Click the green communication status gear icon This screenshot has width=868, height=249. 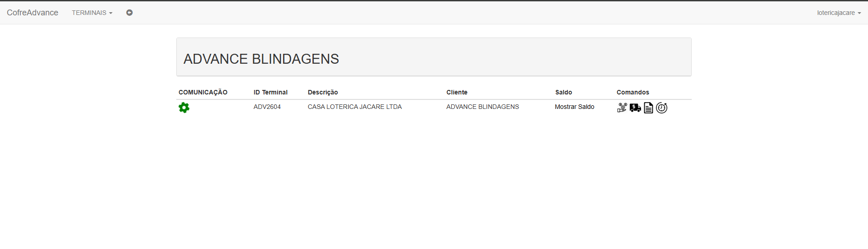point(184,108)
